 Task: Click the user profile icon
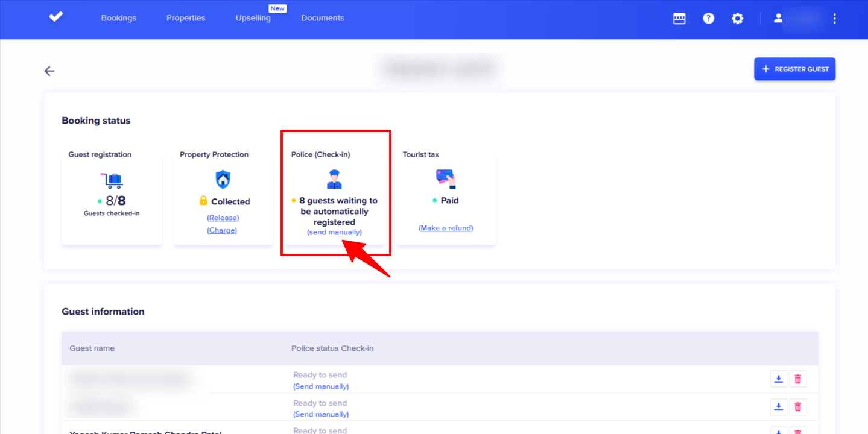coord(778,19)
